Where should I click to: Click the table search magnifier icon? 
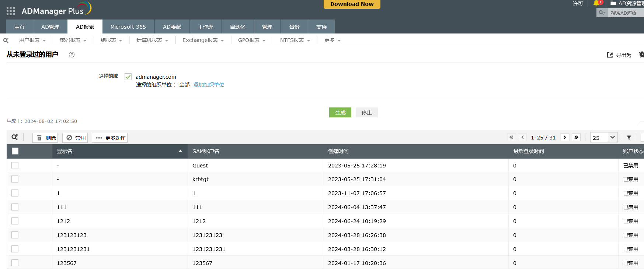(x=15, y=137)
